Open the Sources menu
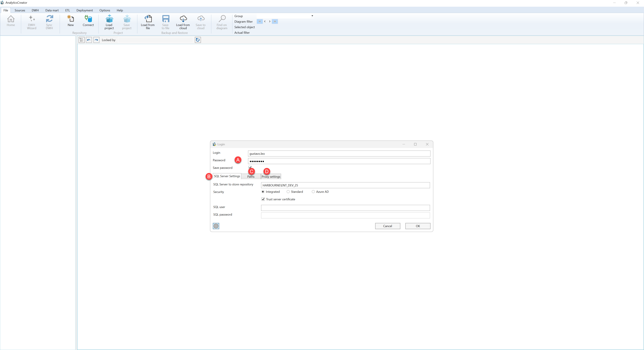644x350 pixels. (x=20, y=10)
